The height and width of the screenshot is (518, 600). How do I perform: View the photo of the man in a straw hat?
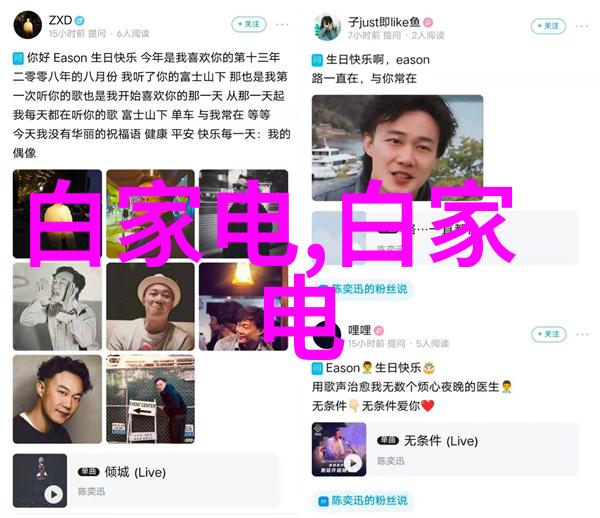(x=150, y=306)
